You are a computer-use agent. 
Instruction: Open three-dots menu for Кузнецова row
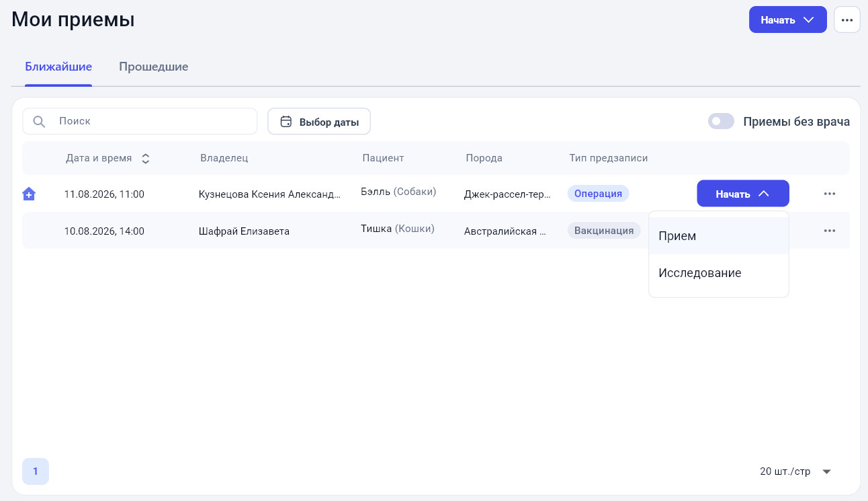click(830, 194)
